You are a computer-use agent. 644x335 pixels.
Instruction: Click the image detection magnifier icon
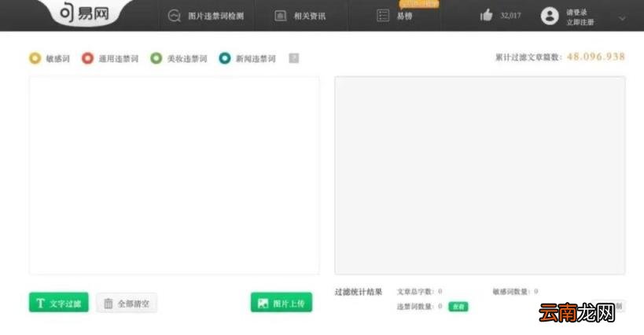point(174,16)
